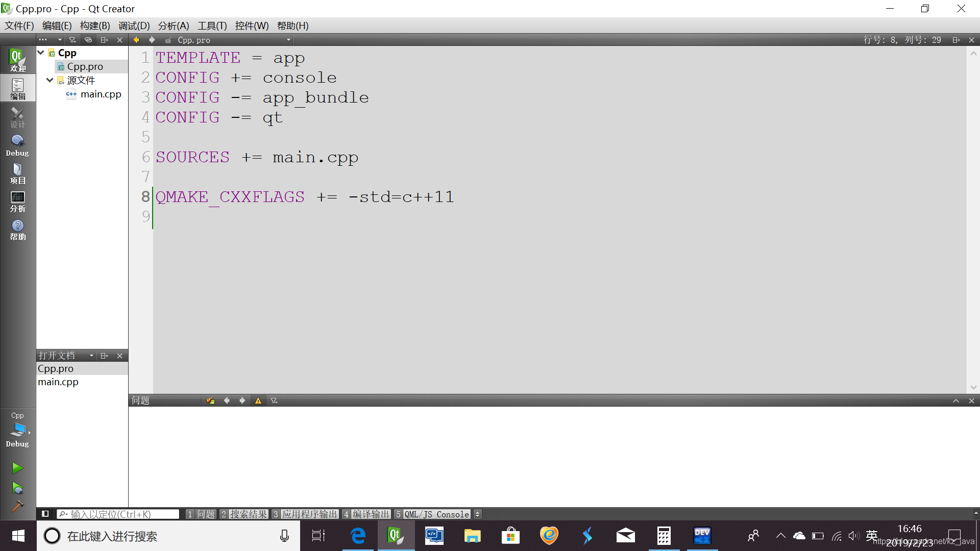980x551 pixels.
Task: Split the open documents pane
Action: coord(104,356)
